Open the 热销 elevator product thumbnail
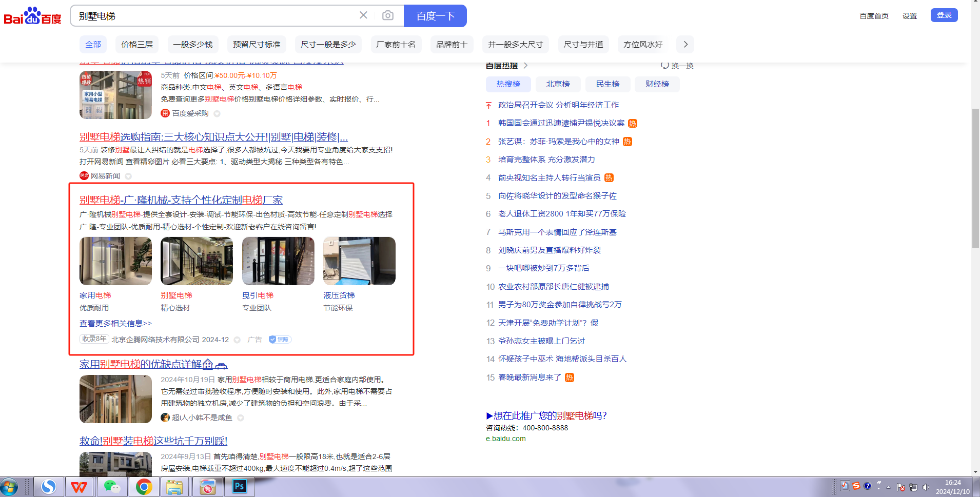Viewport: 980px width, 497px height. pos(115,95)
